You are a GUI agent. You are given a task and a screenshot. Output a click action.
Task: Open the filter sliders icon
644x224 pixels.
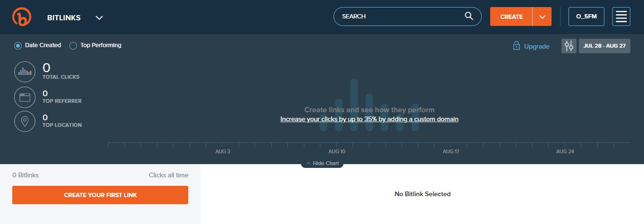[569, 46]
